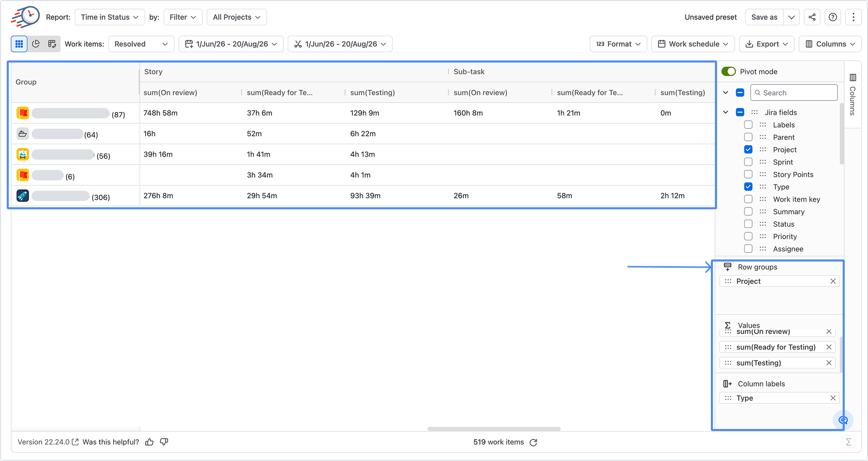The height and width of the screenshot is (461, 868).
Task: Click the horizontal table scrollbar
Action: tap(494, 429)
